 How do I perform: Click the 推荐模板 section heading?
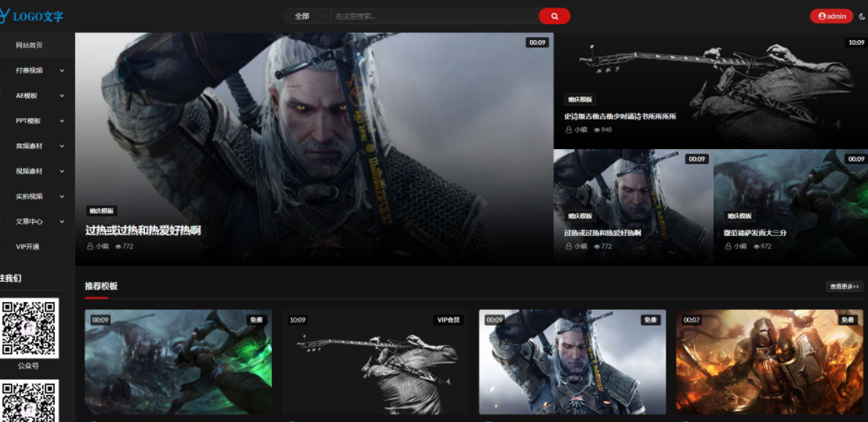[101, 286]
